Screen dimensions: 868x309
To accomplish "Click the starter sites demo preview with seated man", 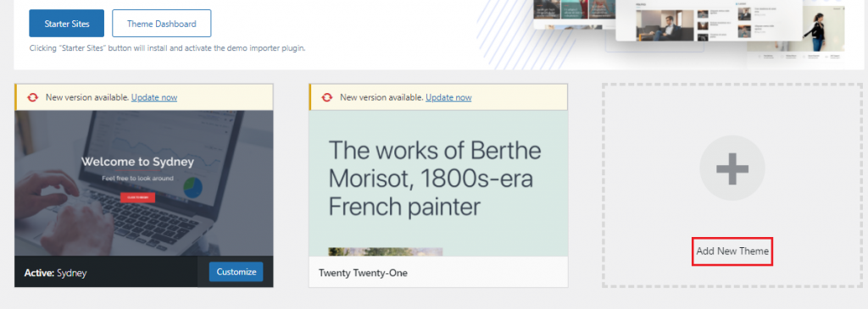I will pos(665,25).
